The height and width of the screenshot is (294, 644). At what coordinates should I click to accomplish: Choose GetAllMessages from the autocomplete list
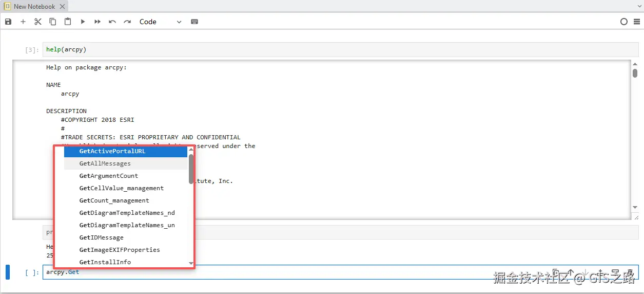126,163
